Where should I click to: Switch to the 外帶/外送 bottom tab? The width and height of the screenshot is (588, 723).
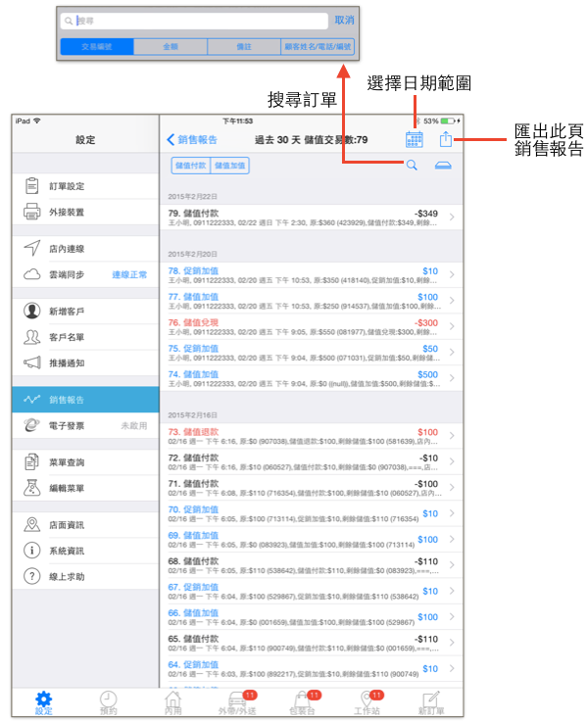click(x=238, y=702)
